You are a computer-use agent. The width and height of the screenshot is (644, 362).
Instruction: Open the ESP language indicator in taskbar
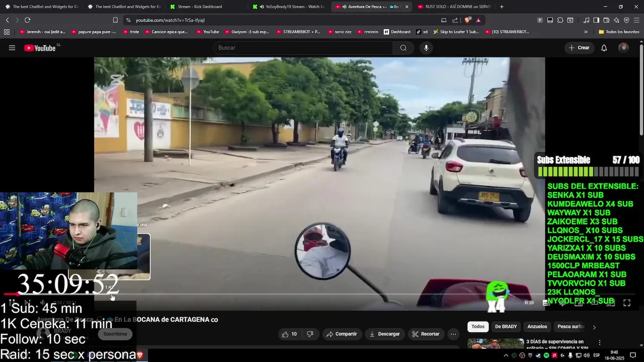pos(597,355)
